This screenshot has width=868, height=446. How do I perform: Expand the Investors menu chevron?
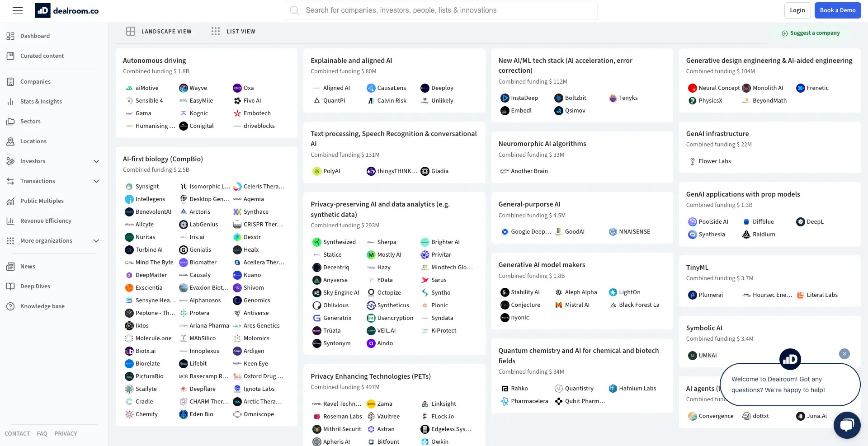coord(96,161)
